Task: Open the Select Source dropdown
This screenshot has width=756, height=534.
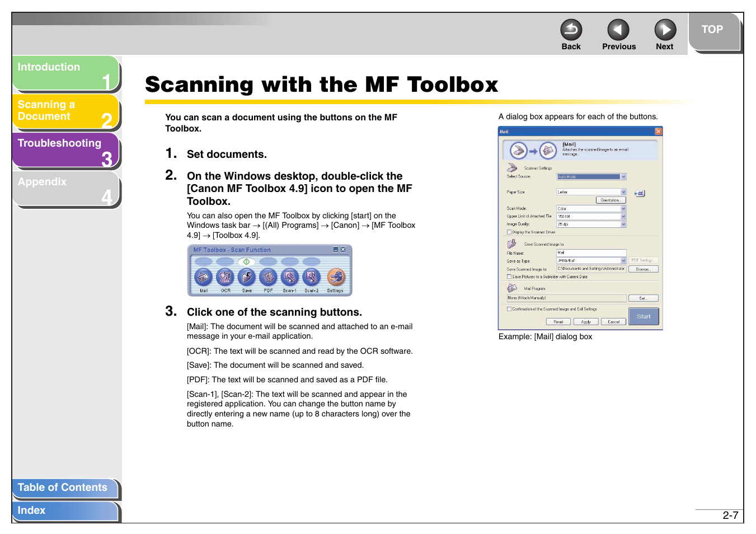Action: click(x=591, y=177)
